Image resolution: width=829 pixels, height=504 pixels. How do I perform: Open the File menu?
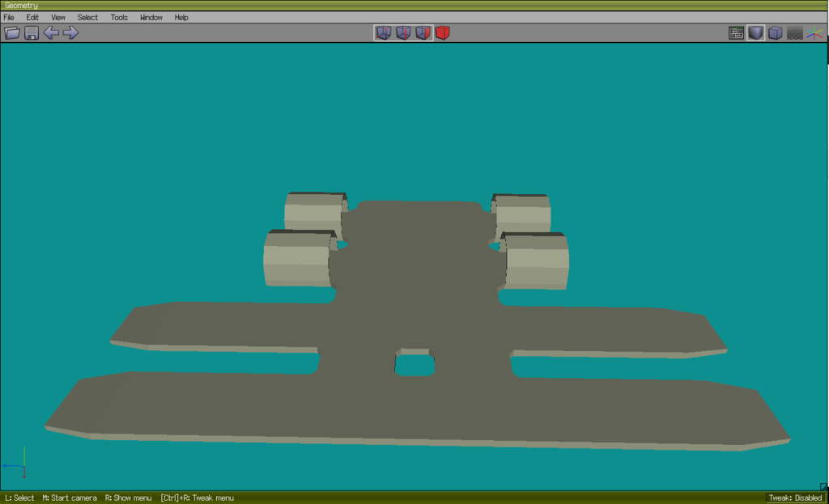9,17
